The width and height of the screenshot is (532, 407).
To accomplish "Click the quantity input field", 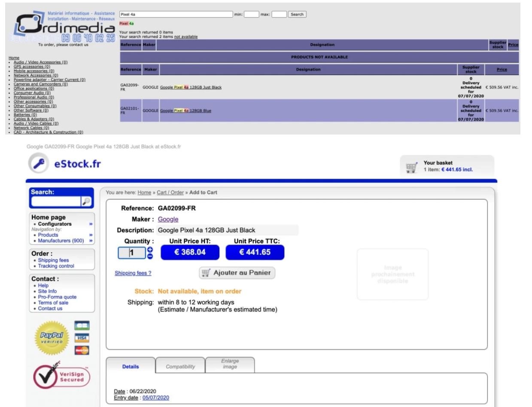I will [132, 253].
